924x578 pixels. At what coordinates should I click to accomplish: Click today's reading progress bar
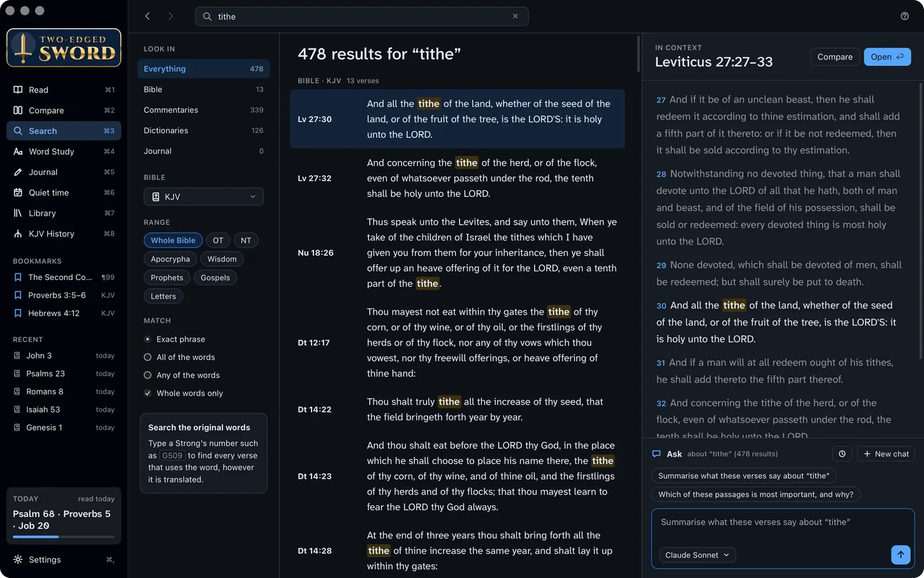click(63, 537)
